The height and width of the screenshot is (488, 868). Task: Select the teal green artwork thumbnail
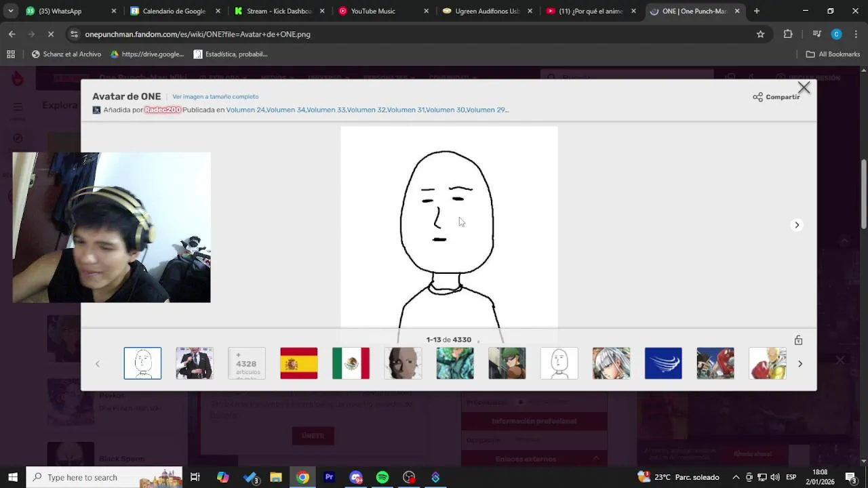455,363
